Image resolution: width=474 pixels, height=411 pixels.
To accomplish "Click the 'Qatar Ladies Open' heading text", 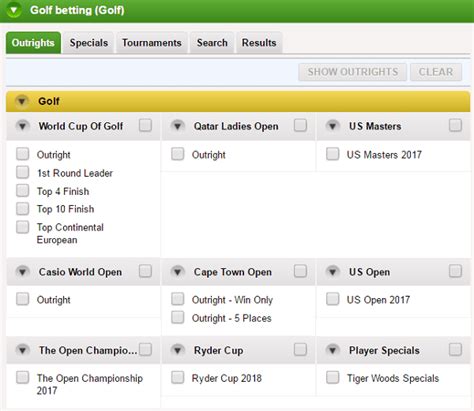I will click(236, 126).
